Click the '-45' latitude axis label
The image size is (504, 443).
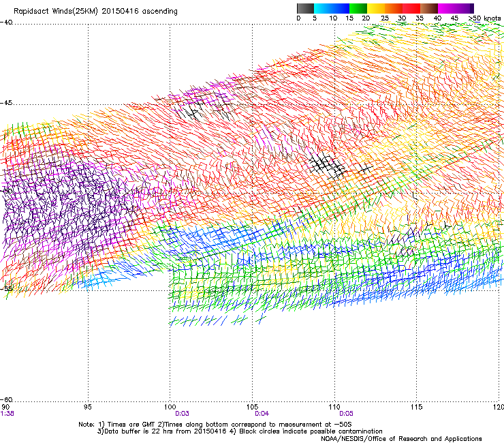[x=6, y=103]
